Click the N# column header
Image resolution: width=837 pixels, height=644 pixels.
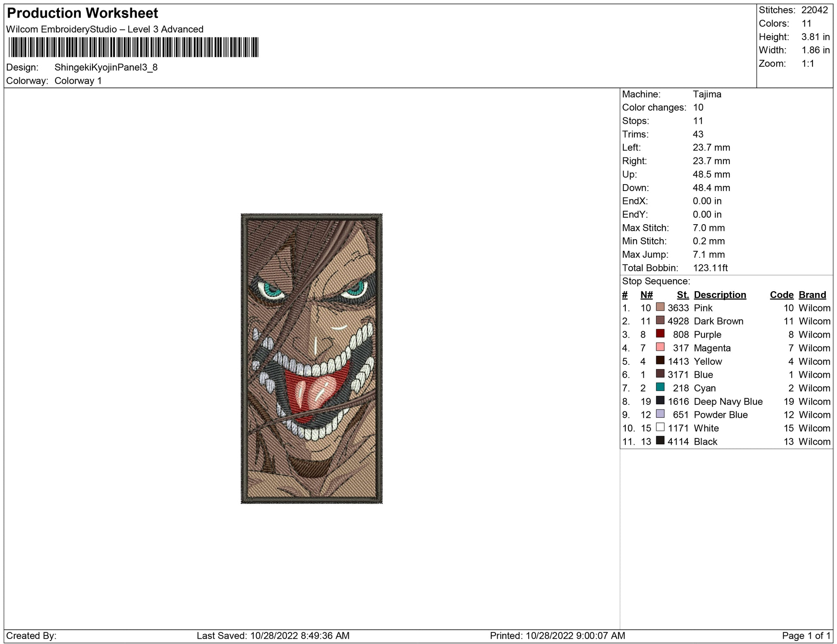[646, 295]
